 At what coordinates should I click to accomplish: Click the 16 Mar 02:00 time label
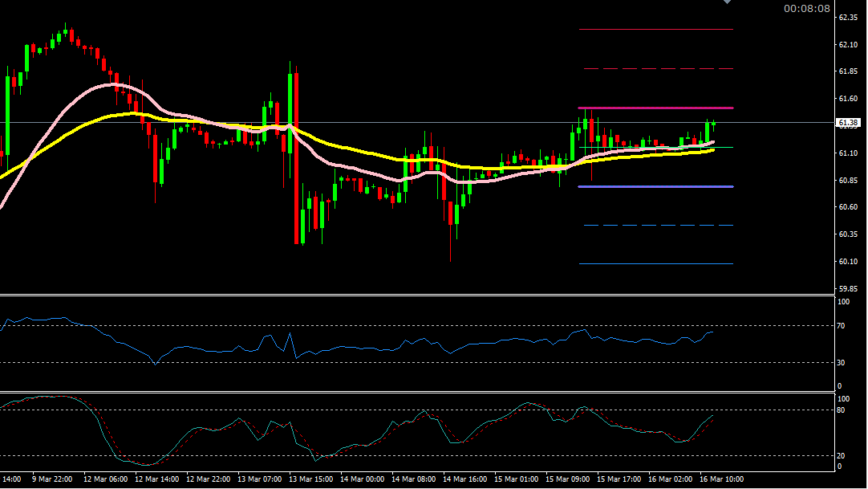[x=670, y=479]
